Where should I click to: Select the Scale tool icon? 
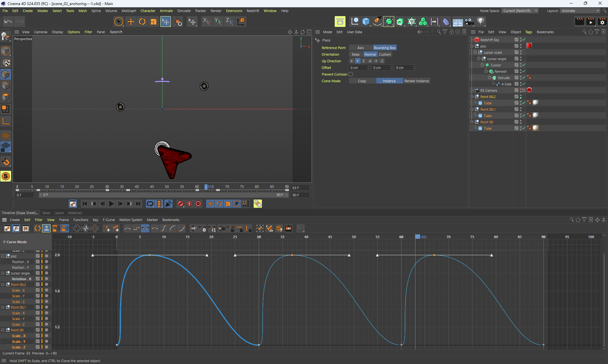pyautogui.click(x=154, y=22)
